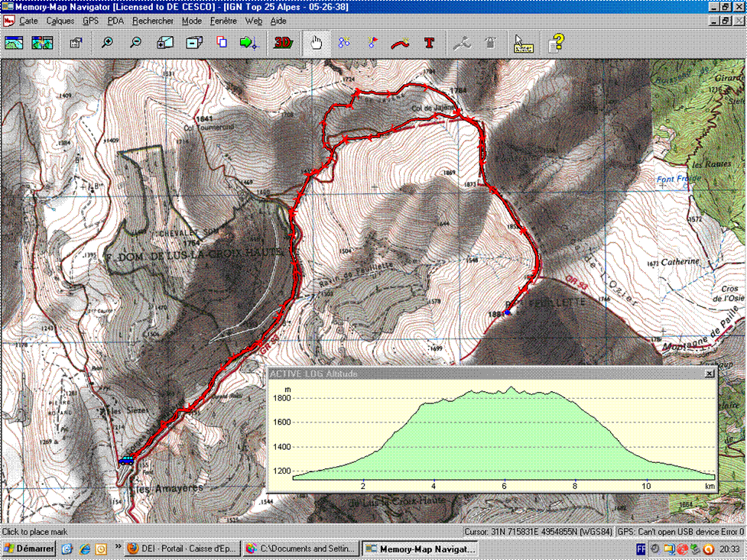Select the larger scale map icon
The image size is (747, 560).
(165, 43)
